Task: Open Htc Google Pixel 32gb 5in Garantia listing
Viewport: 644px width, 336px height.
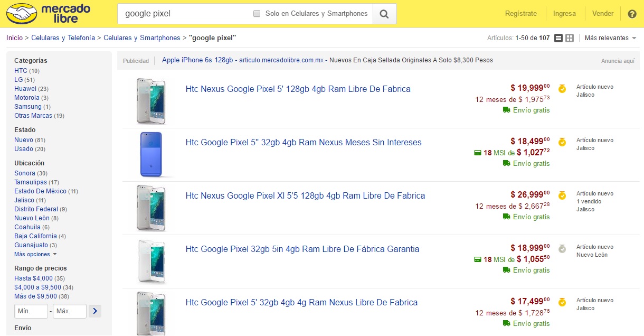Action: (302, 249)
